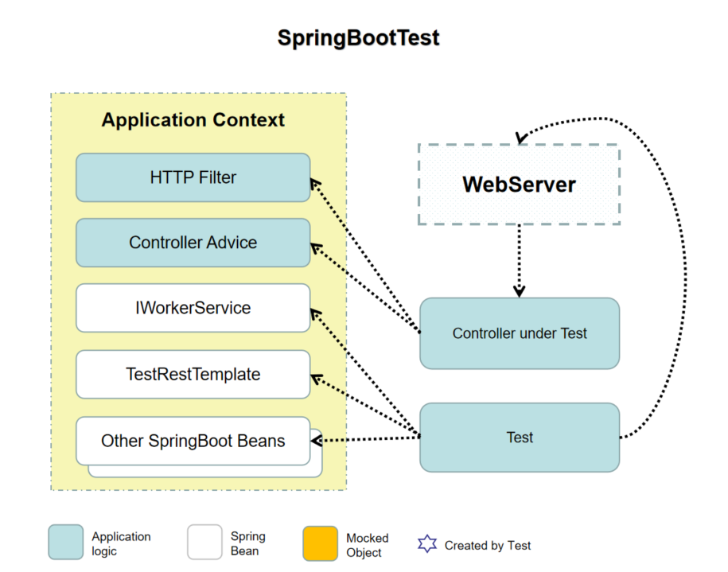Click the Spring Bean legend label
This screenshot has width=728, height=572.
click(x=248, y=543)
